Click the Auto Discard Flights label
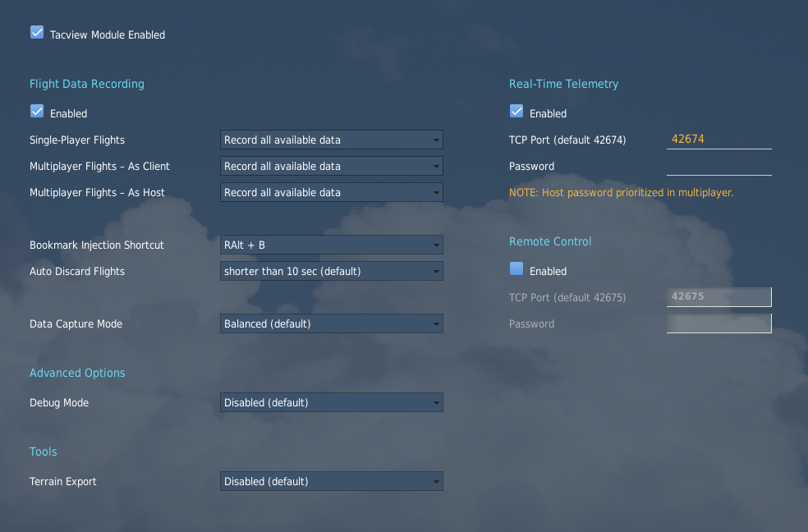808x532 pixels. click(77, 272)
